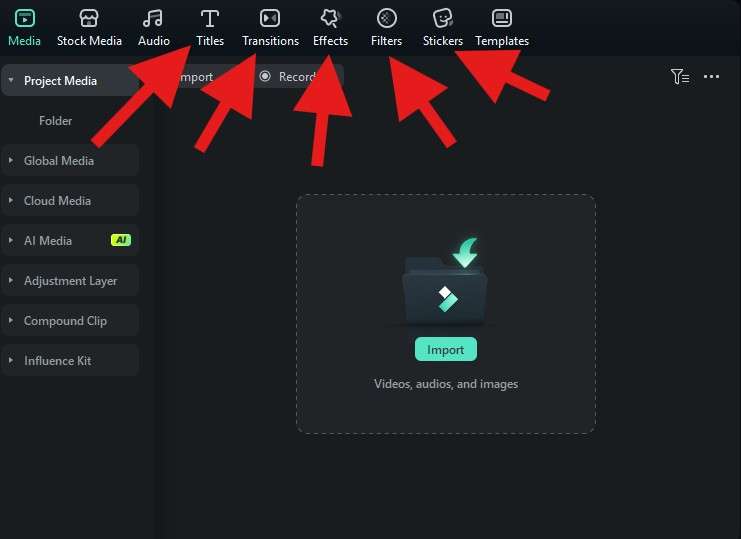Select the Adjustment Layer label
Image resolution: width=741 pixels, height=539 pixels.
pos(70,281)
